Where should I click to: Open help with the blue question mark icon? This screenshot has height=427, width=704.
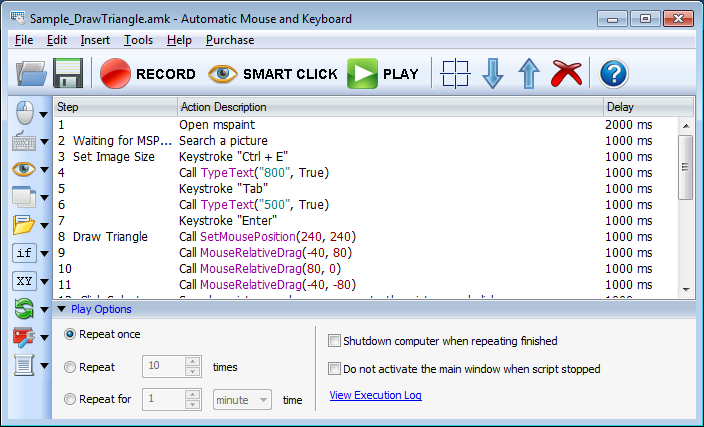(613, 74)
